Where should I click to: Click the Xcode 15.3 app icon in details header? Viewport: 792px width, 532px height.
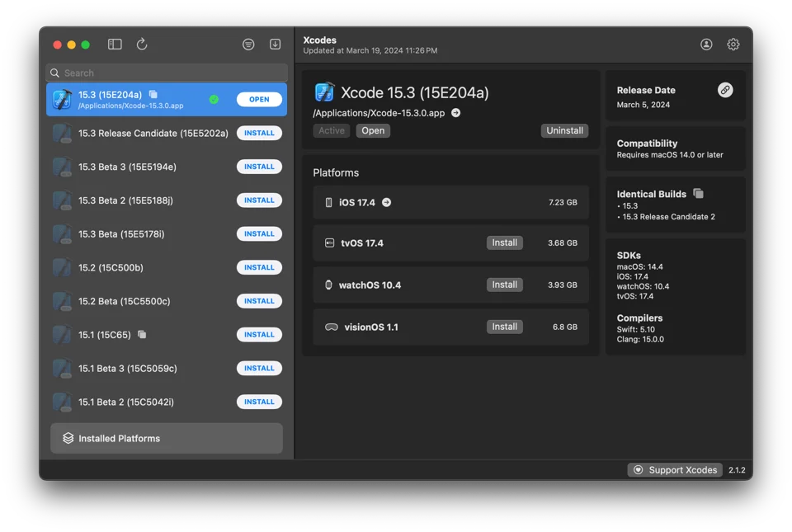(324, 92)
